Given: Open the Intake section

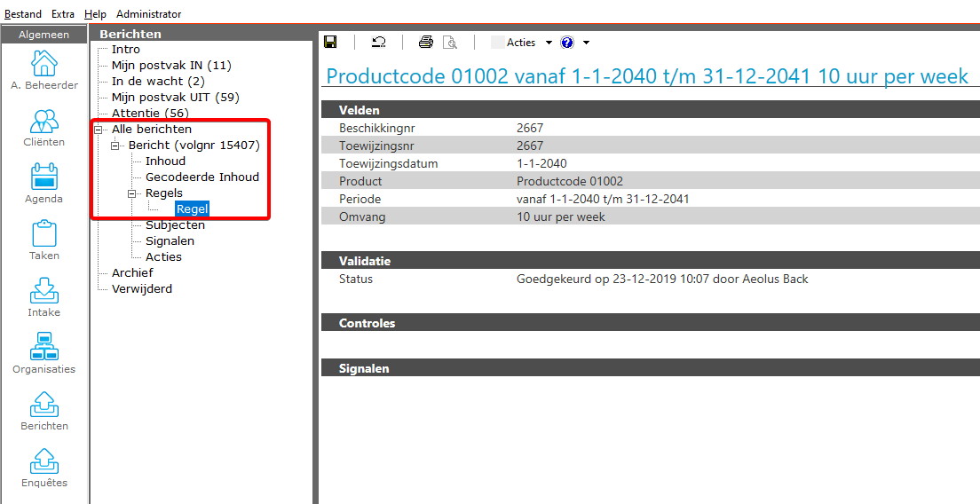Looking at the screenshot, I should (x=44, y=297).
